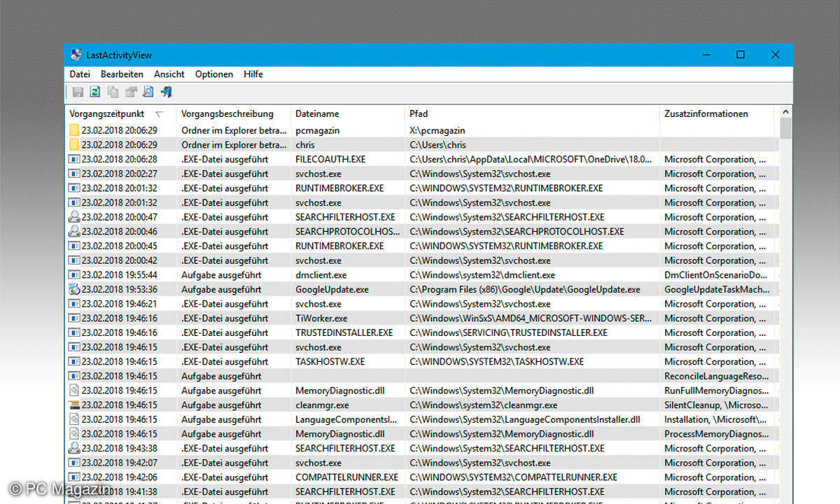
Task: Click the scrollbar up arrow of the list
Action: [785, 112]
